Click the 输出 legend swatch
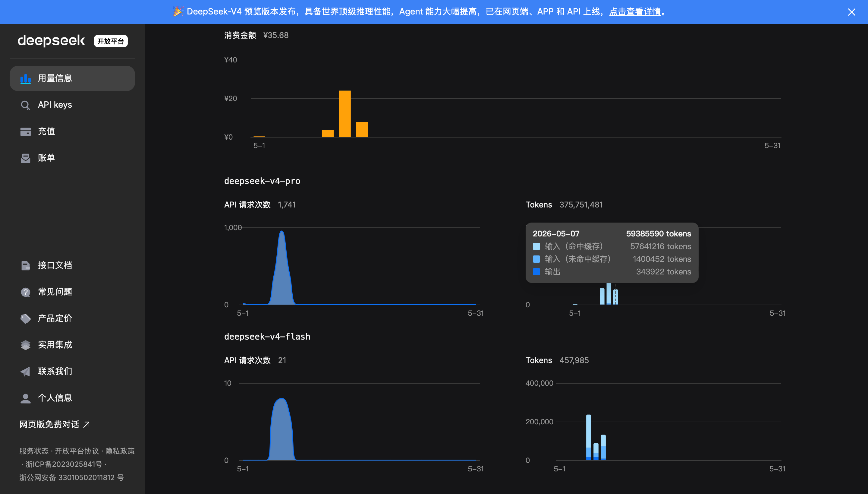Screen dimensions: 868x494 pos(536,272)
